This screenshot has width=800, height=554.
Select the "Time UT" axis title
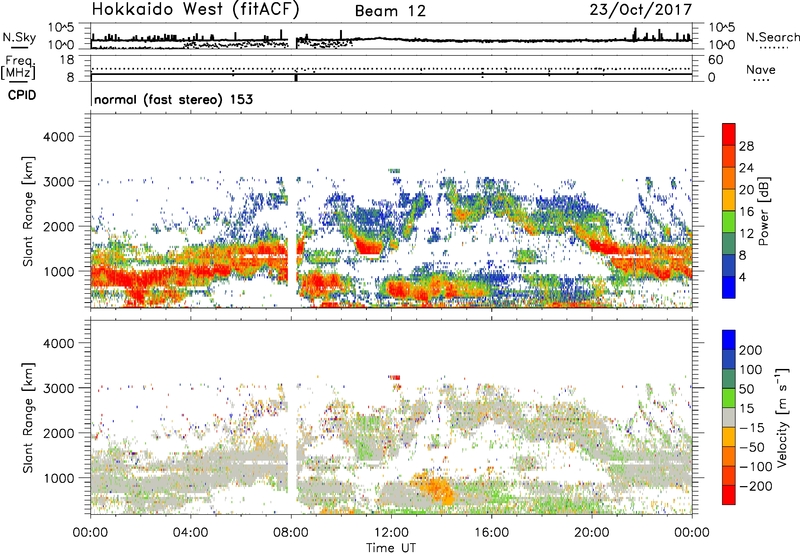[391, 548]
